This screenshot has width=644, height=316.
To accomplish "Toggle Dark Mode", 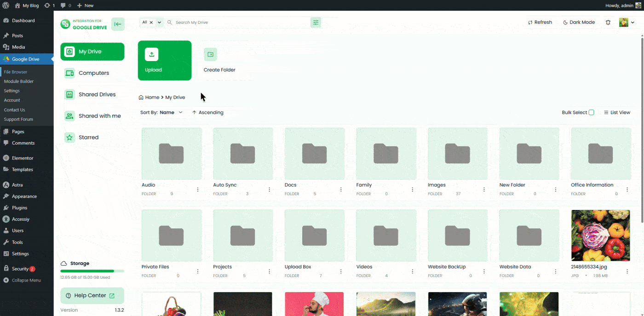I will point(579,22).
